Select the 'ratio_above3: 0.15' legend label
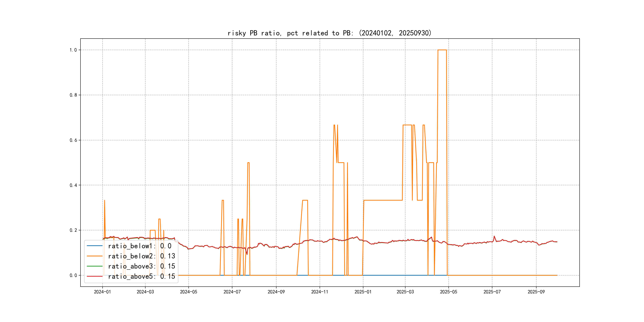 (x=142, y=266)
